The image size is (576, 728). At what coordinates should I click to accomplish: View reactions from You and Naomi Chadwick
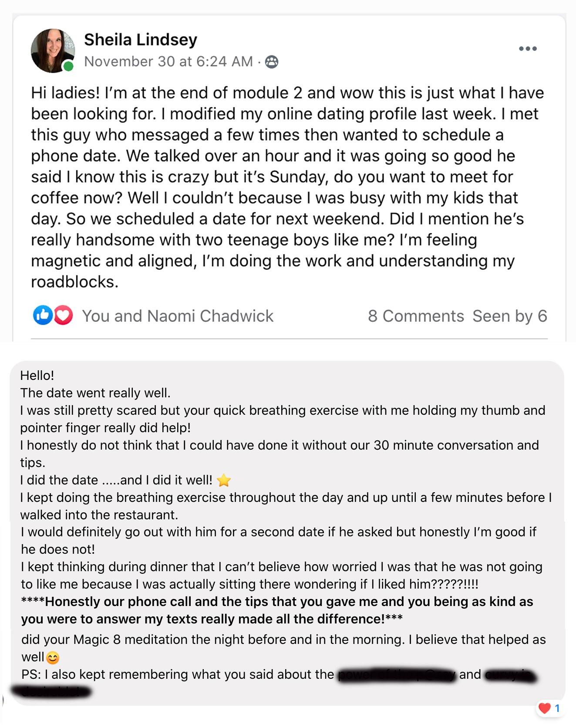click(178, 316)
